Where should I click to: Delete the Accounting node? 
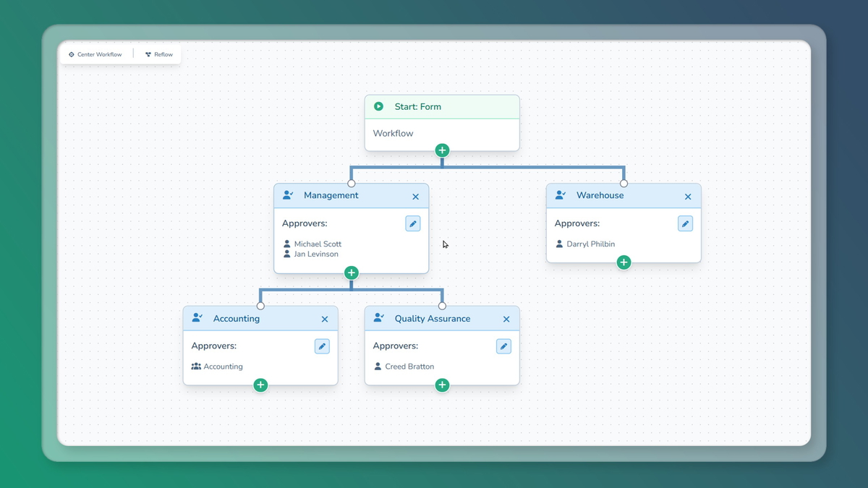click(325, 320)
